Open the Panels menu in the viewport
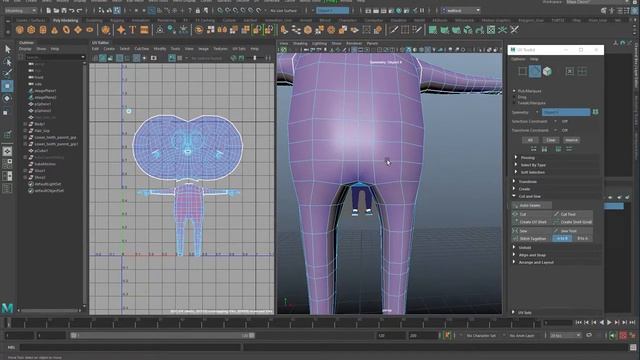The width and height of the screenshot is (640, 360). (372, 43)
